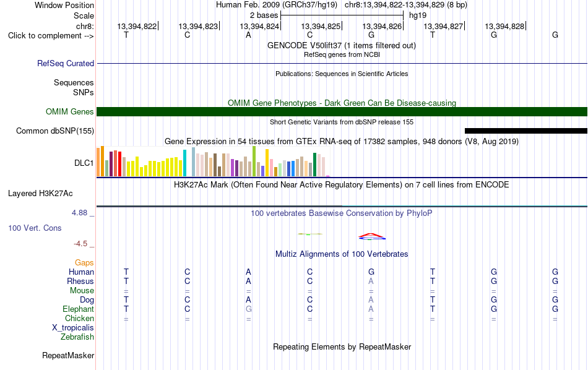Click the RefSeq Curated track label
The width and height of the screenshot is (588, 370).
click(x=65, y=63)
